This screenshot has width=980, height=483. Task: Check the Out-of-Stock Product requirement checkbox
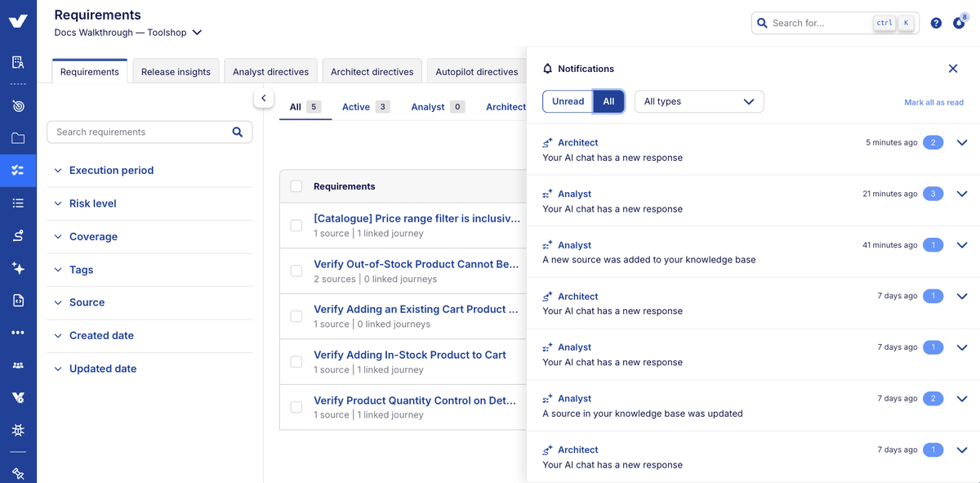(296, 271)
